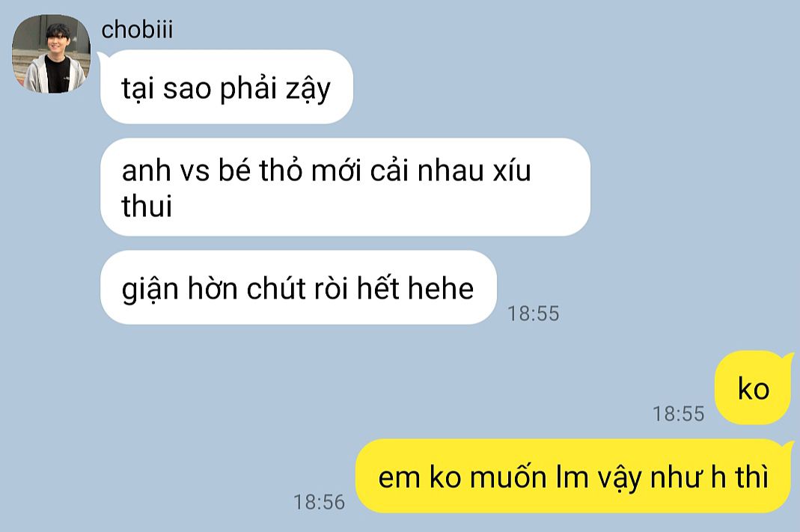Tap the yellow 'ko' reply bubble
Image resolution: width=800 pixels, height=532 pixels.
(753, 388)
